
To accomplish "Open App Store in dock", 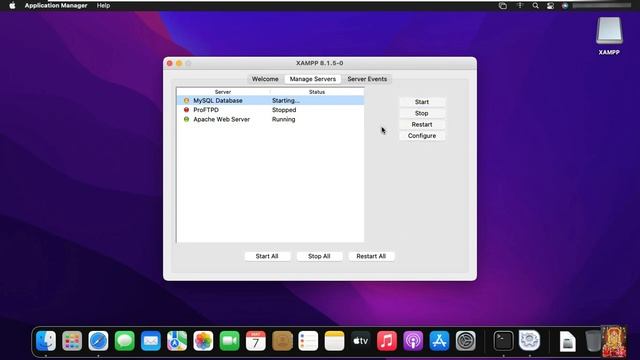I will 439,340.
